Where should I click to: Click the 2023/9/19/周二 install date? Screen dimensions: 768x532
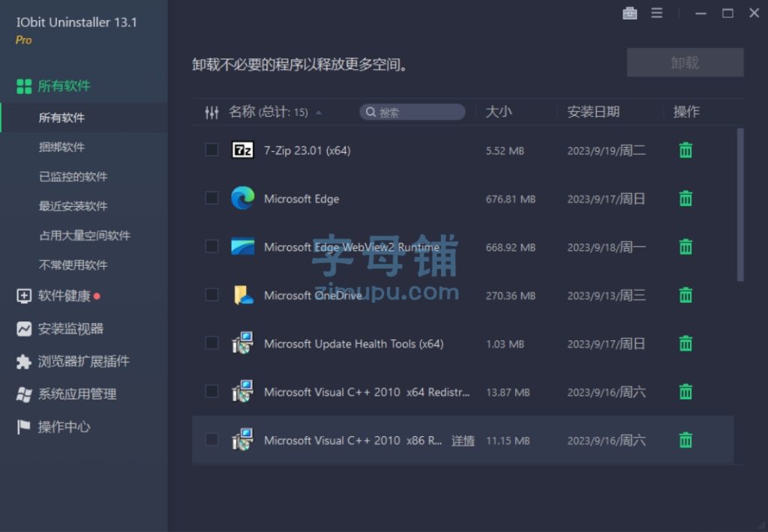tap(606, 151)
